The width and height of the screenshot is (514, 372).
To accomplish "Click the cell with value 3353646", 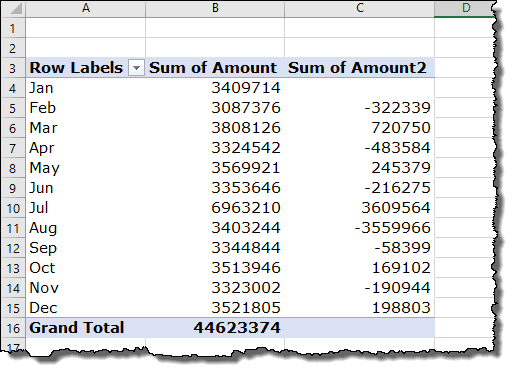I will [215, 188].
